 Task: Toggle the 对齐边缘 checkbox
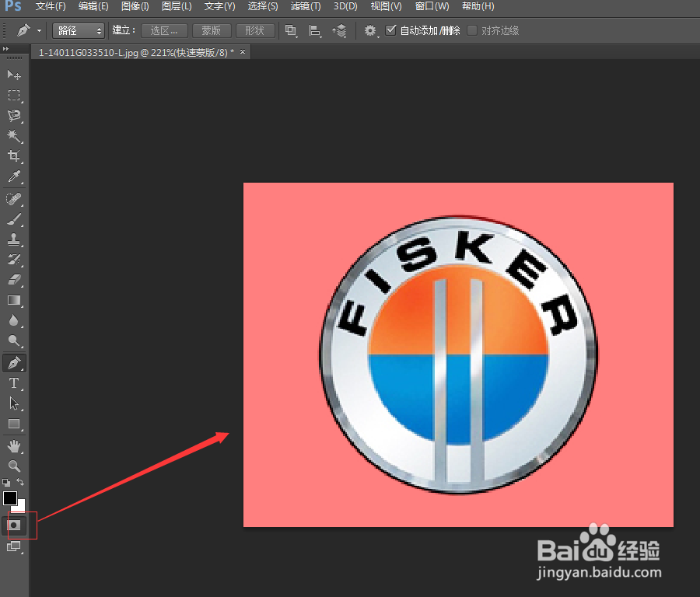tap(472, 30)
